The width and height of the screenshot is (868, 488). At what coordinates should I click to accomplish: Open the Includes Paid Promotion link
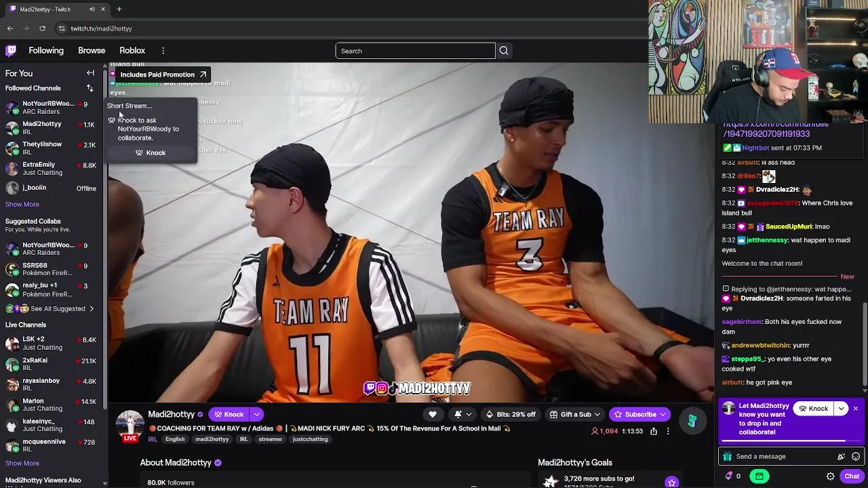click(163, 75)
